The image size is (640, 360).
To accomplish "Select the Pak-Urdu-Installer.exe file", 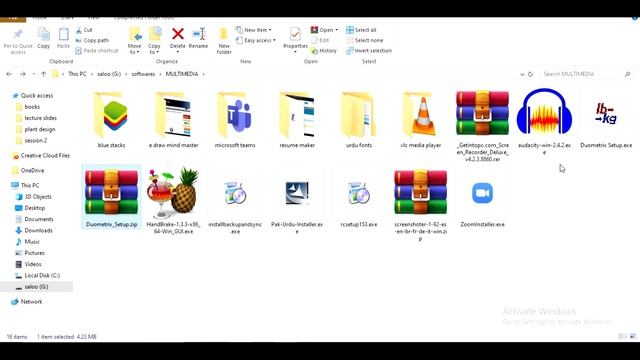I will coord(297,200).
